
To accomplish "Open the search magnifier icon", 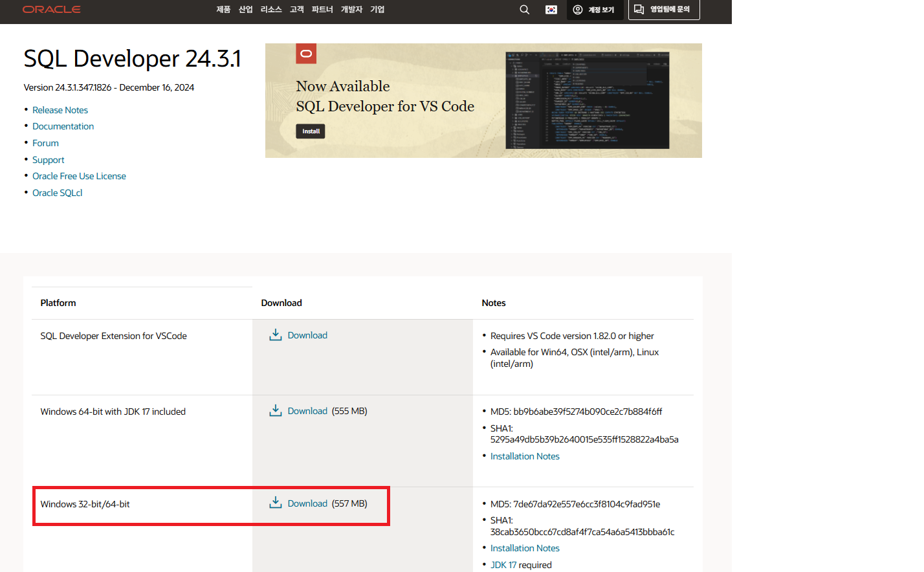I will 525,10.
